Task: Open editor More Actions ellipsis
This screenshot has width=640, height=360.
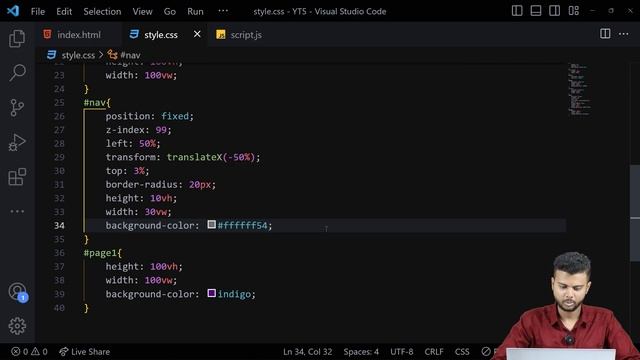Action: 624,34
